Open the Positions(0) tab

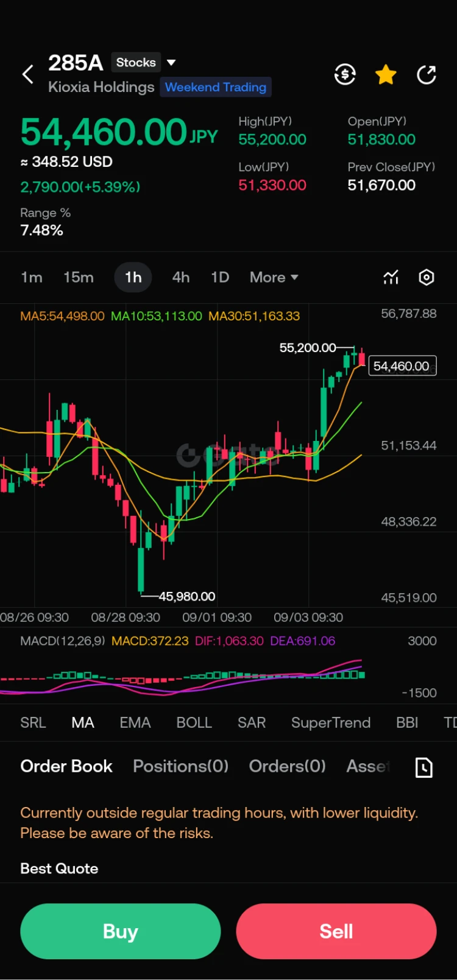(x=180, y=766)
